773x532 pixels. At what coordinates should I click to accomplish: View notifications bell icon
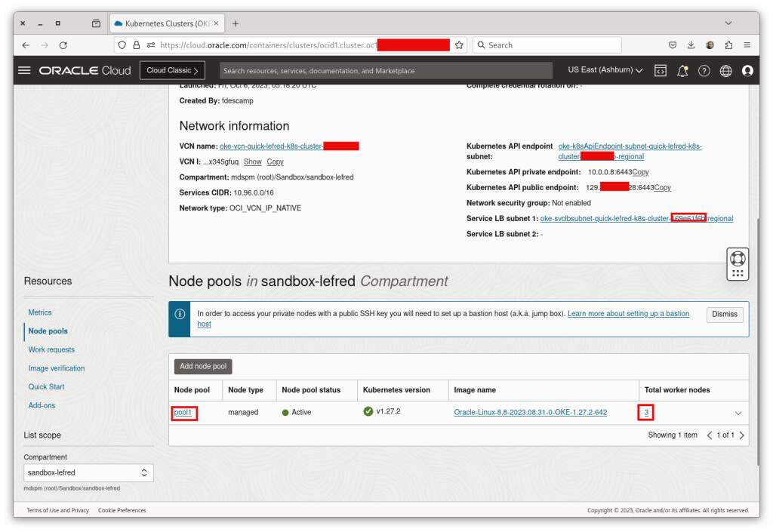(x=682, y=71)
